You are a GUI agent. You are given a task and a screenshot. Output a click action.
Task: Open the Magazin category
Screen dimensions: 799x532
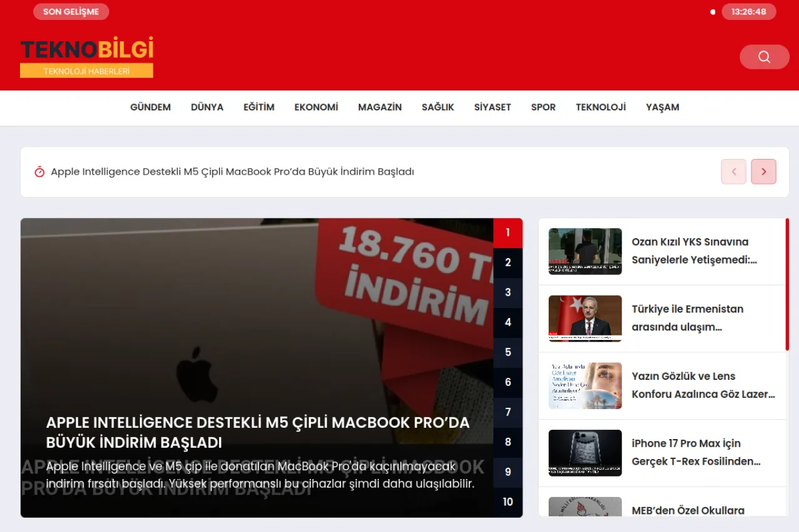380,107
